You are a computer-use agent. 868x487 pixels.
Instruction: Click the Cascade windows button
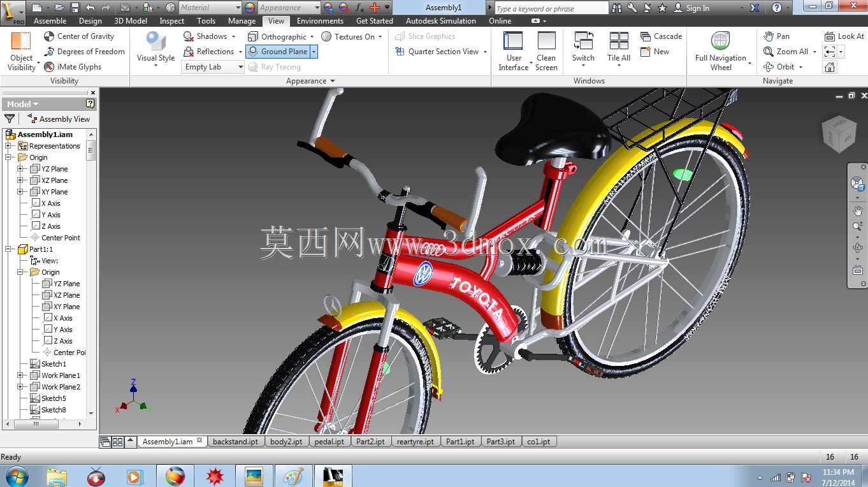click(x=661, y=36)
